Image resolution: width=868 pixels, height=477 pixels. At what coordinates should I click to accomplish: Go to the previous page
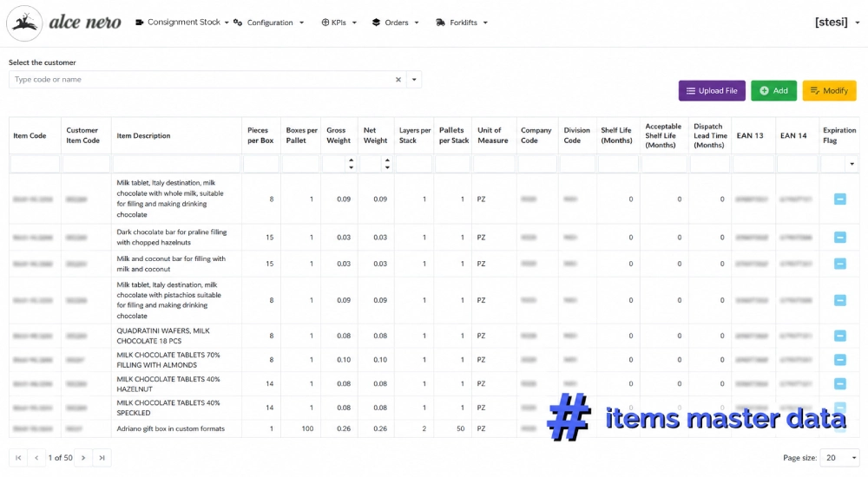(36, 458)
